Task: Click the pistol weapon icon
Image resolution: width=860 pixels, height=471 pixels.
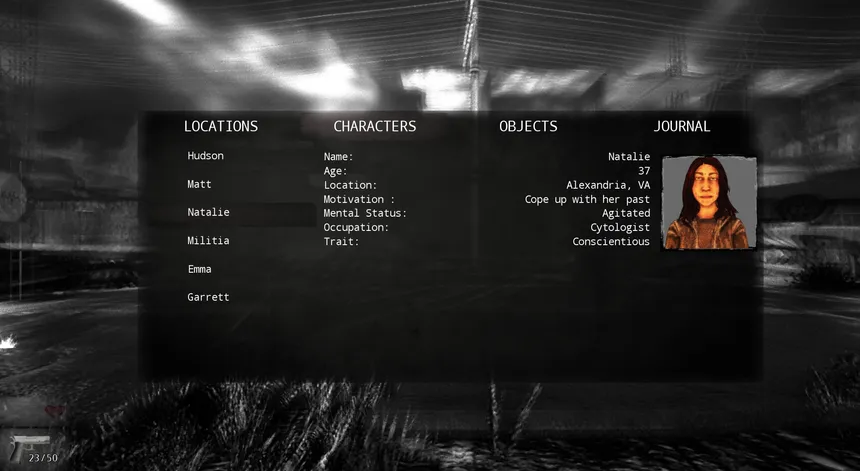Action: coord(30,448)
